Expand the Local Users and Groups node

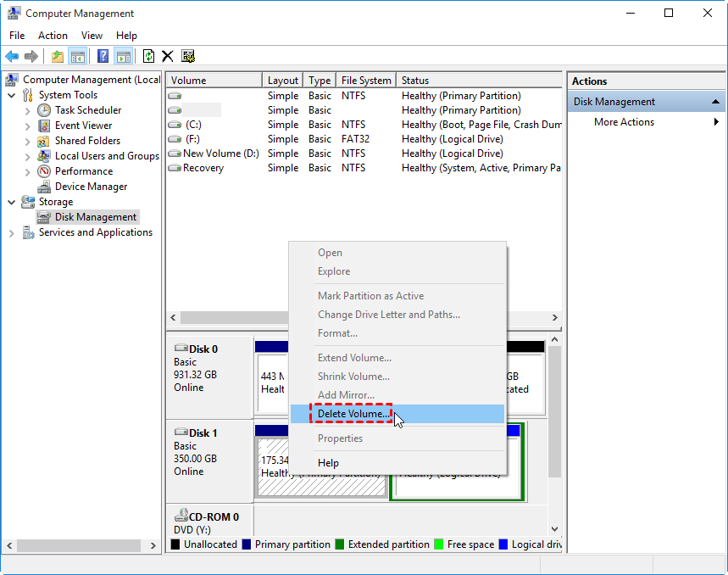(x=27, y=157)
